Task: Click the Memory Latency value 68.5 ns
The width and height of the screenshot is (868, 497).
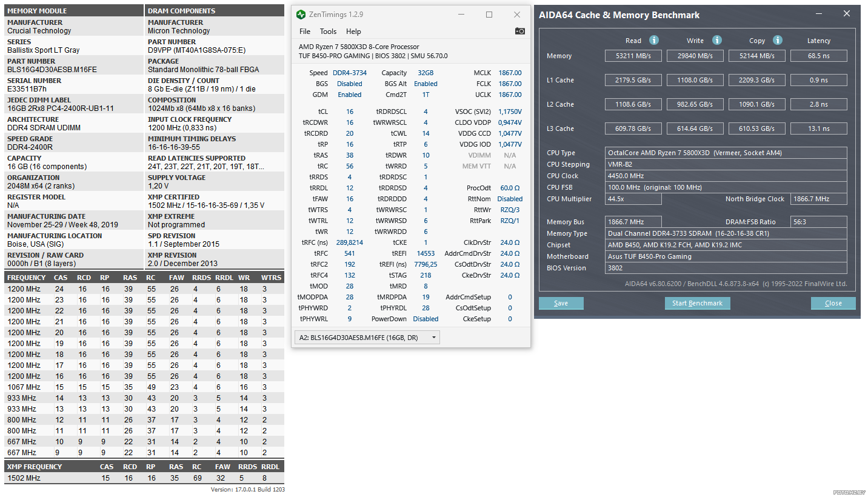Action: click(819, 56)
